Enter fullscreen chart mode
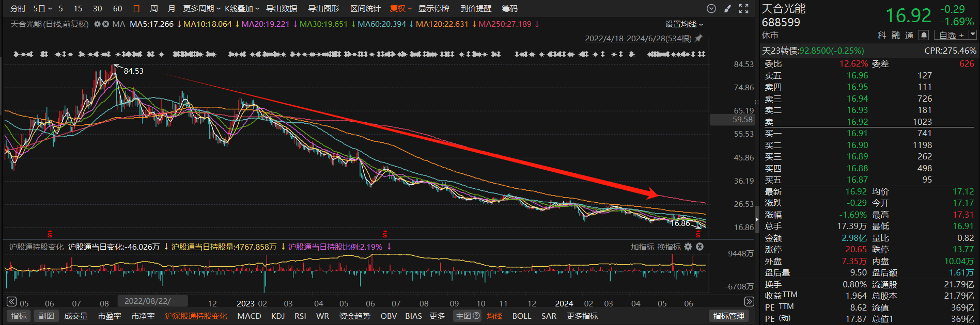 click(x=743, y=9)
